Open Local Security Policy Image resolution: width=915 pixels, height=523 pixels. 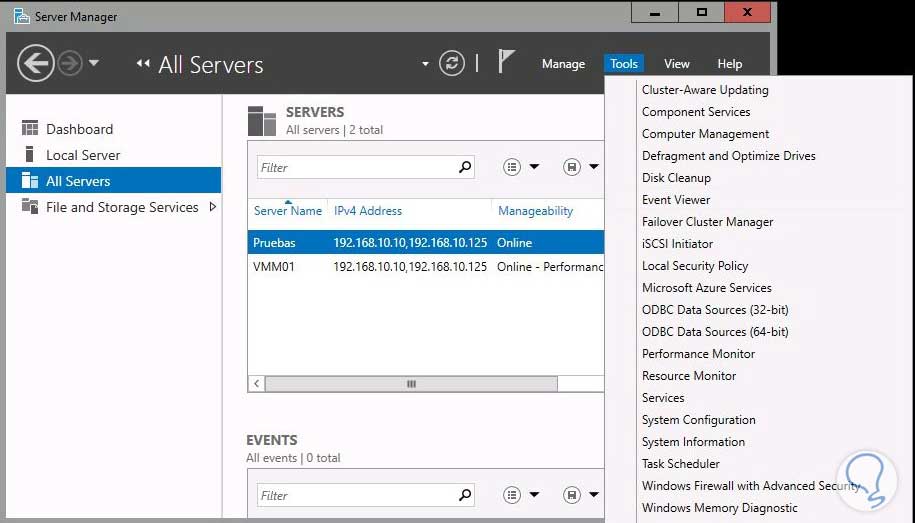click(694, 266)
